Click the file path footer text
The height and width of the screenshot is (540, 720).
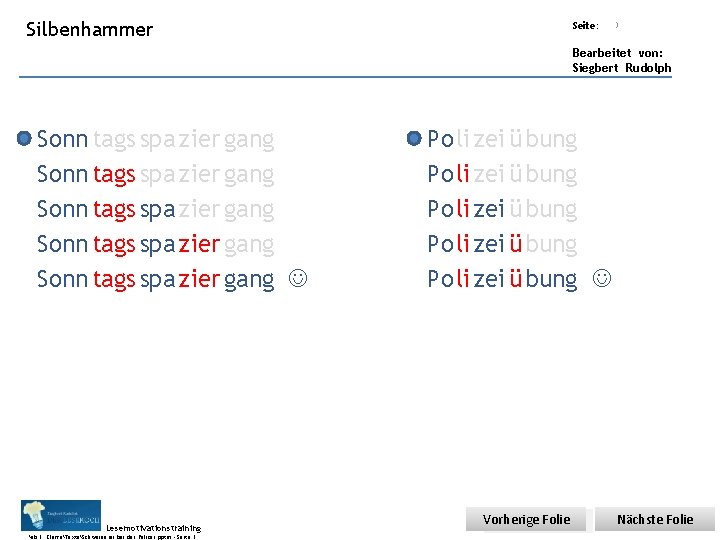click(x=112, y=537)
